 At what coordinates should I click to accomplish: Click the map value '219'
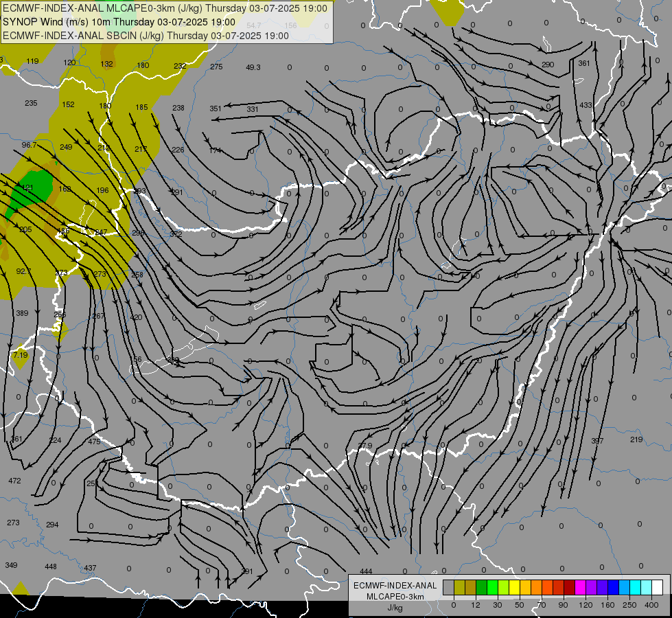click(x=636, y=439)
